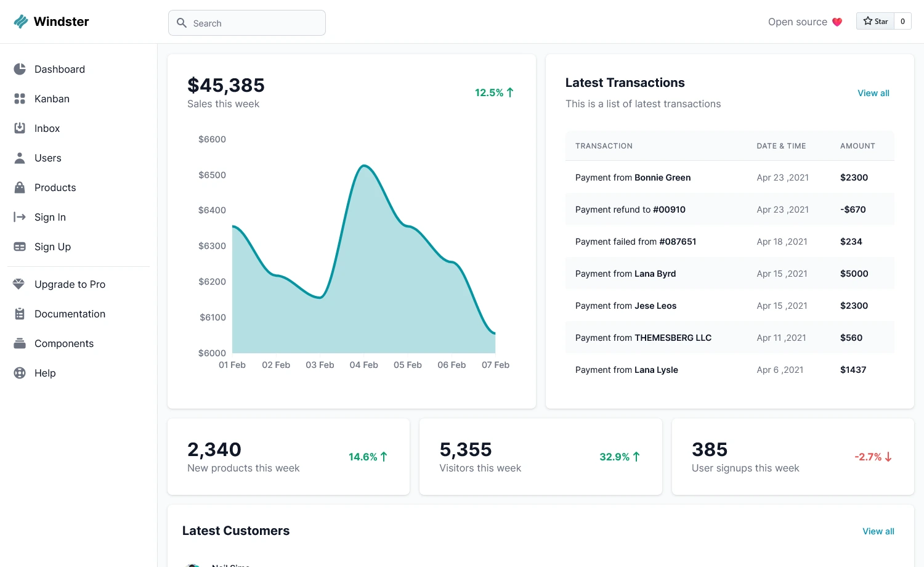The image size is (924, 567).
Task: Select the Kanban sidebar entry
Action: tap(52, 99)
